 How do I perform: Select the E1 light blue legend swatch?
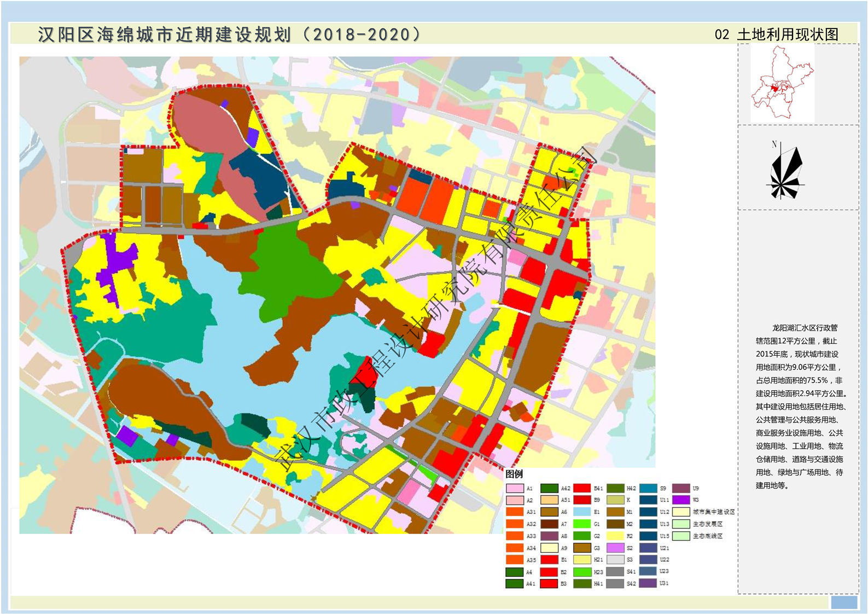(582, 512)
